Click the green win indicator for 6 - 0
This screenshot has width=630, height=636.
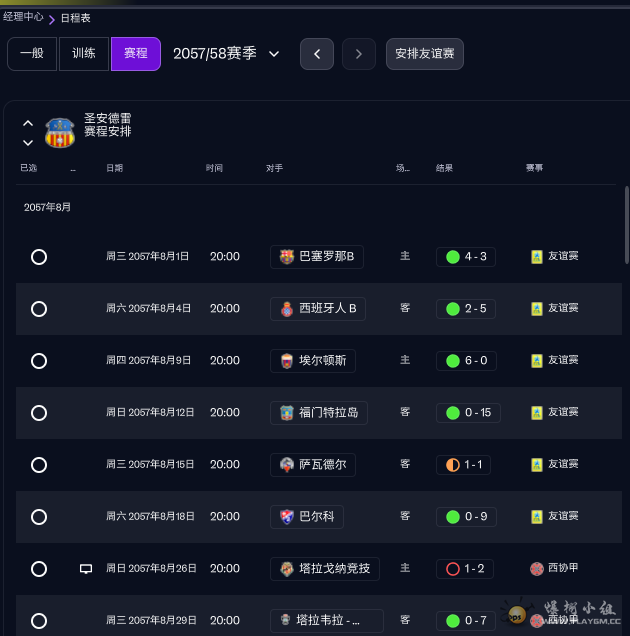point(453,361)
